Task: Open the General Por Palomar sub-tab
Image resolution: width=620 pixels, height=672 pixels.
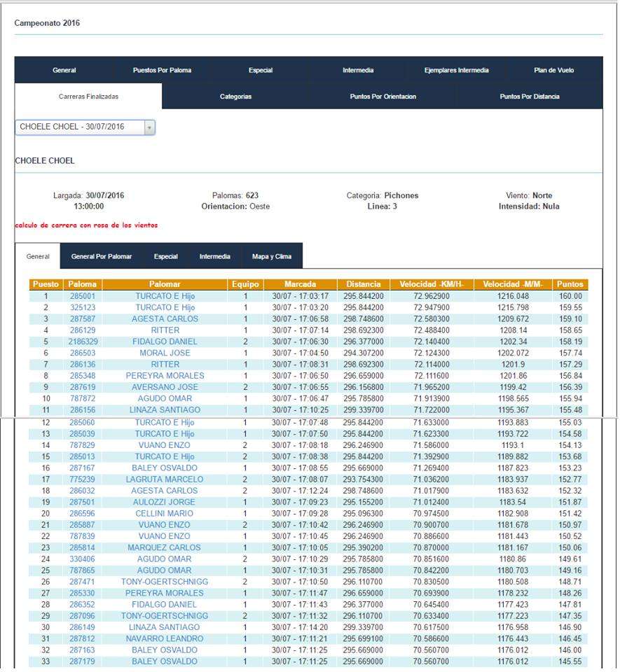Action: coord(101,257)
